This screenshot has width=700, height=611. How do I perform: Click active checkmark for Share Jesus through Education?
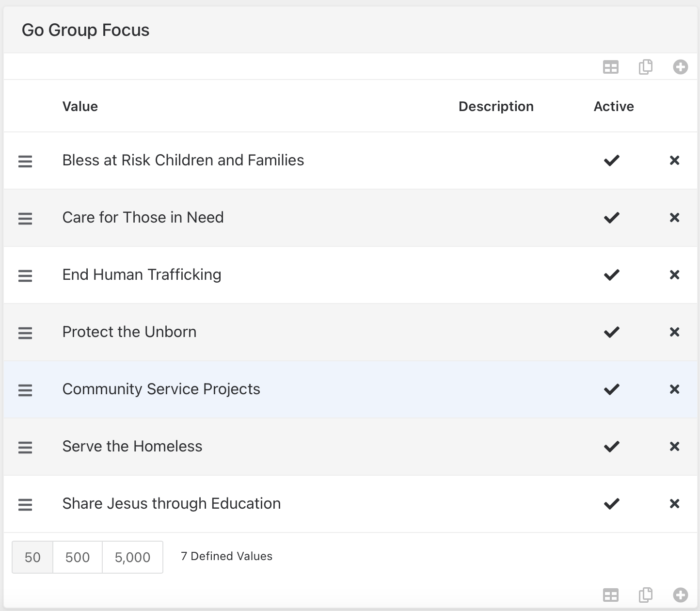[x=612, y=504]
